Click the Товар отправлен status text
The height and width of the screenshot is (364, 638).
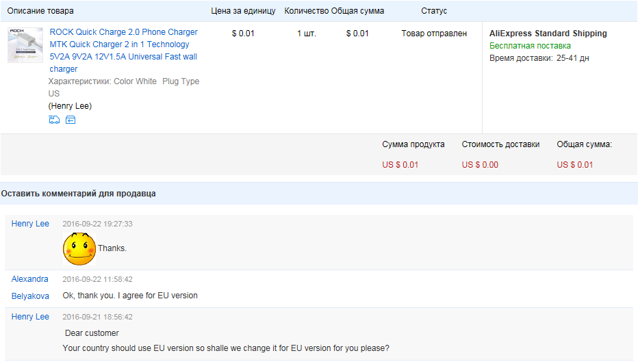point(434,34)
